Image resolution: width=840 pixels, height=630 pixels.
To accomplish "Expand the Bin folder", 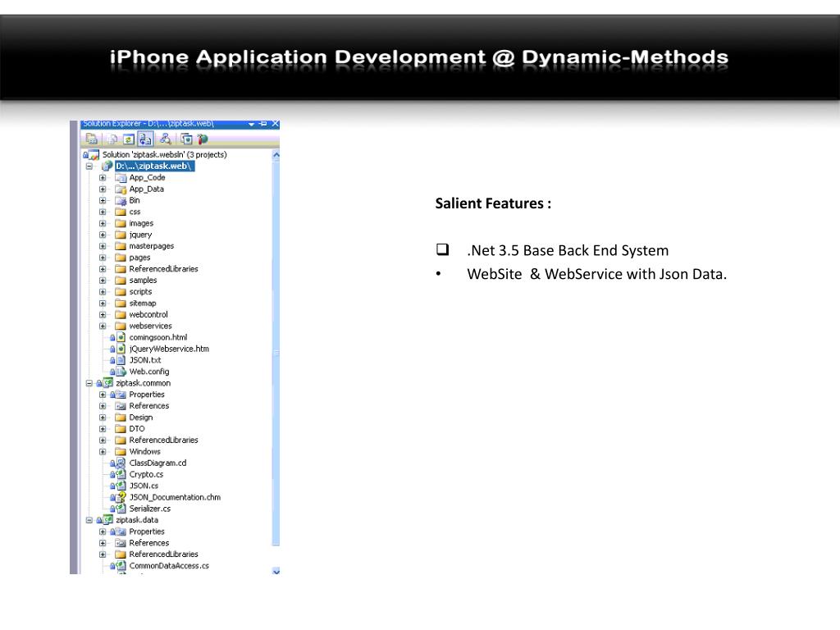I will (x=103, y=200).
